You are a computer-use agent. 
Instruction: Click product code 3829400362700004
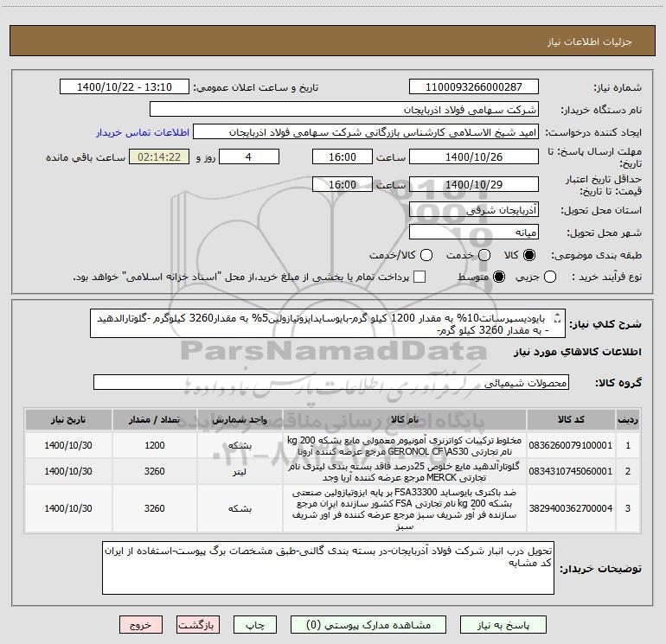(x=571, y=508)
